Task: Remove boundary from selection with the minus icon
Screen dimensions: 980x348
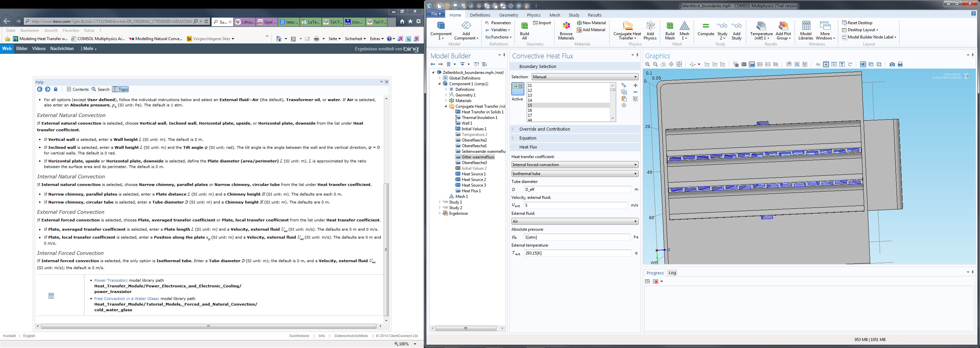Action: 635,92
